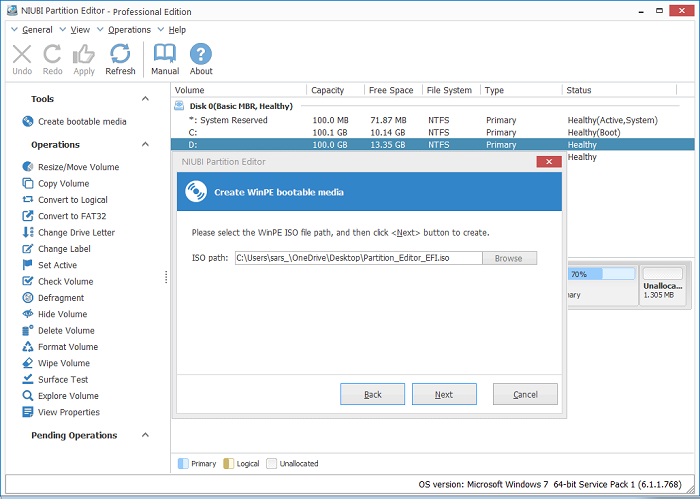Open the Manual book icon

pyautogui.click(x=165, y=54)
